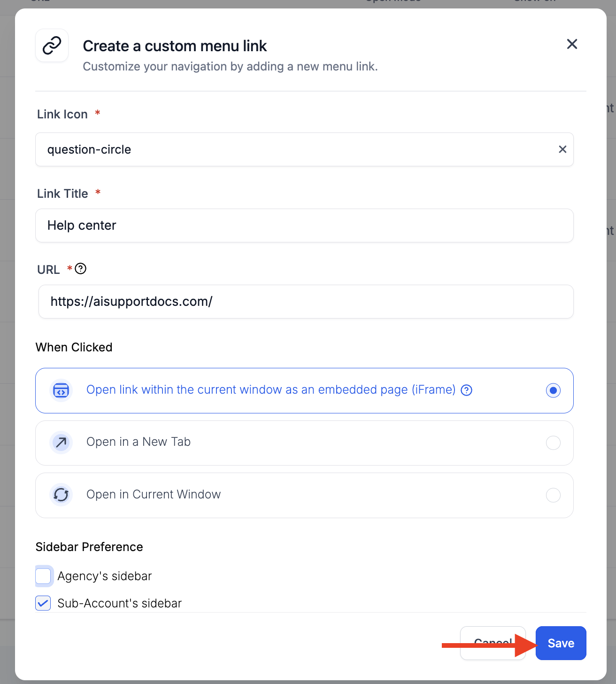Click the URL help question mark icon

click(x=81, y=269)
